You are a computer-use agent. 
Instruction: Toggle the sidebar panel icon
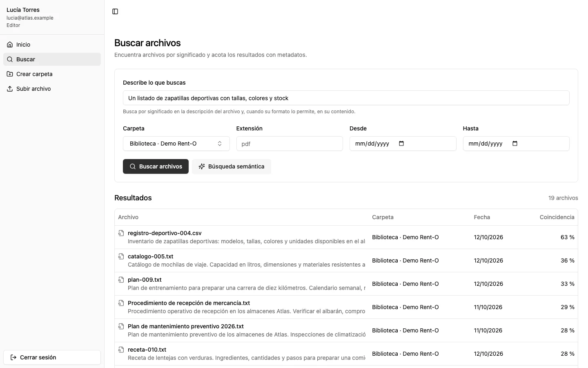click(115, 11)
